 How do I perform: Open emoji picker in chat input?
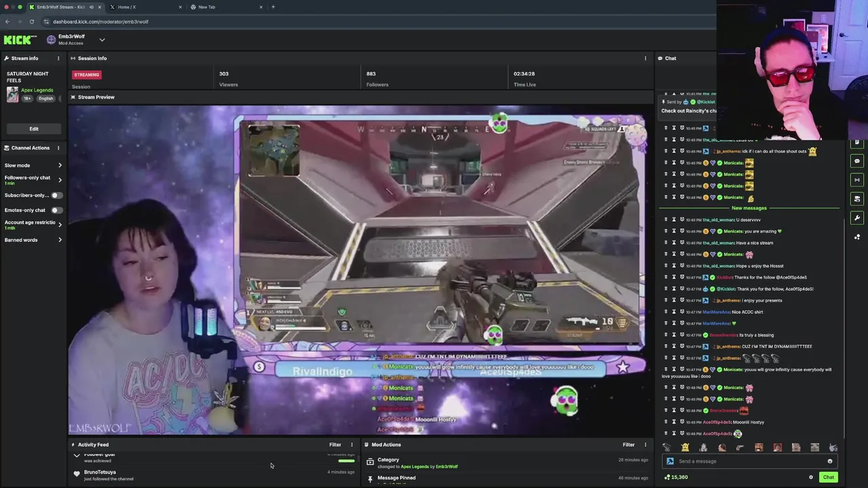coord(829,462)
